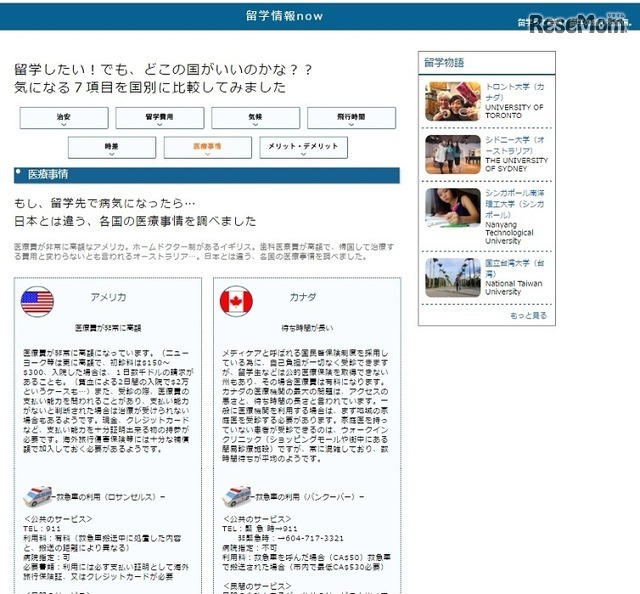640x594 pixels.
Task: Jump to the 時差 section
Action: point(112,147)
